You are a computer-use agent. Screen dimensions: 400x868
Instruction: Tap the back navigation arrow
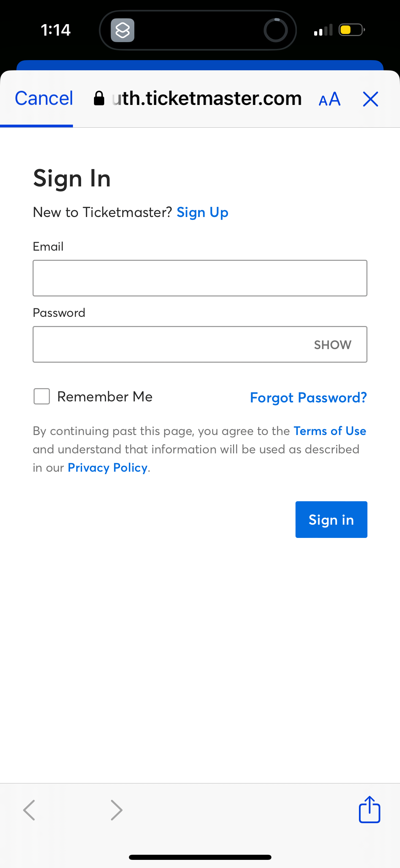click(x=29, y=810)
